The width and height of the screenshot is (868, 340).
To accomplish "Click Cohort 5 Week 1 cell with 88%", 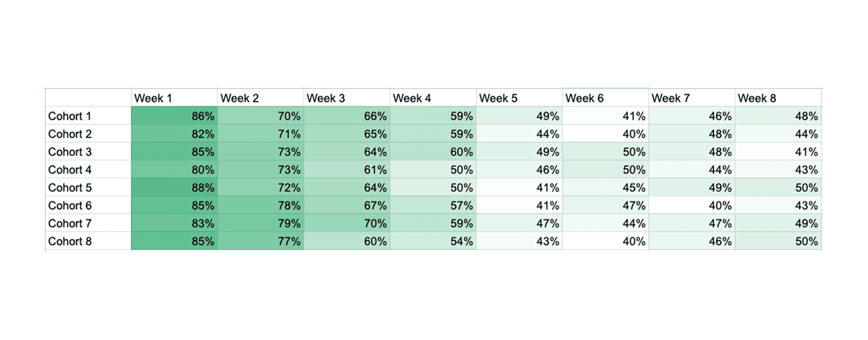I will click(174, 188).
